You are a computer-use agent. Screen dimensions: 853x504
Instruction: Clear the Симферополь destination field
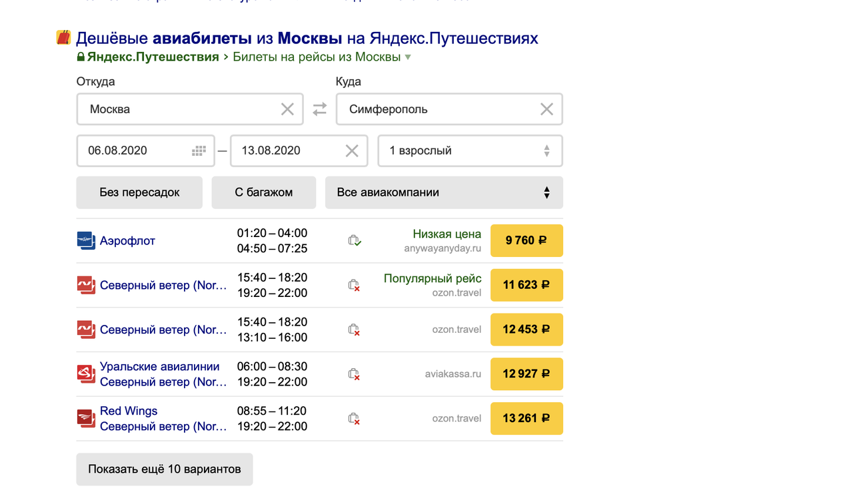[546, 109]
